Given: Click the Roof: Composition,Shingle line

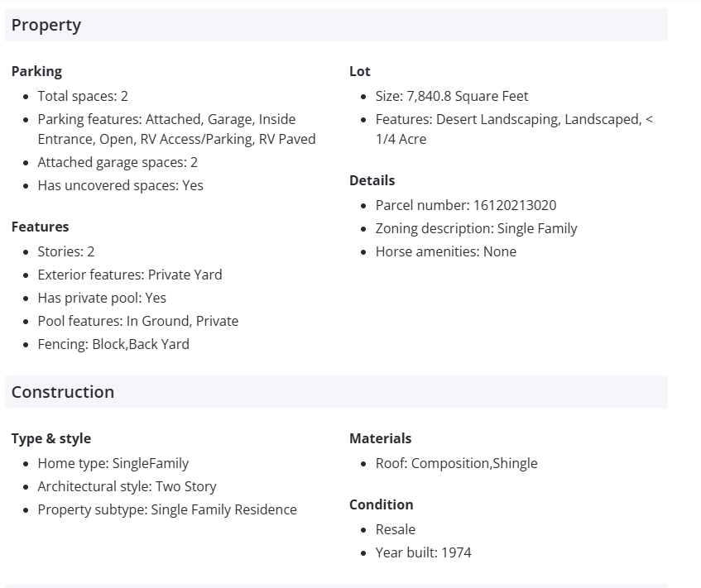Looking at the screenshot, I should coord(456,463).
